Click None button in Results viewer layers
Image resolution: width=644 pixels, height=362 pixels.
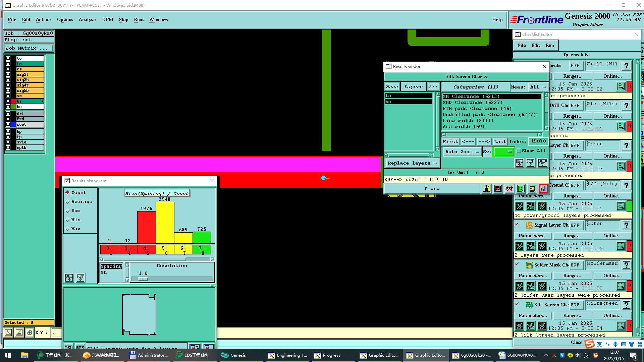click(392, 87)
